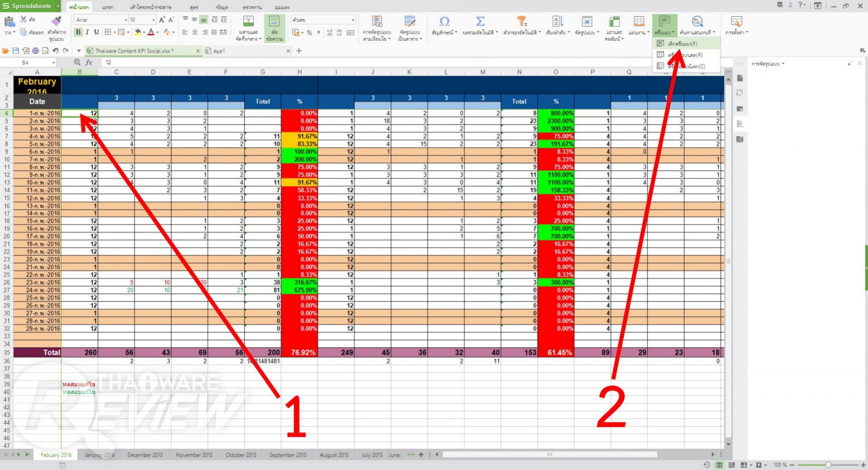Click the Sort A-Z icon
868x470 pixels.
coord(558,22)
